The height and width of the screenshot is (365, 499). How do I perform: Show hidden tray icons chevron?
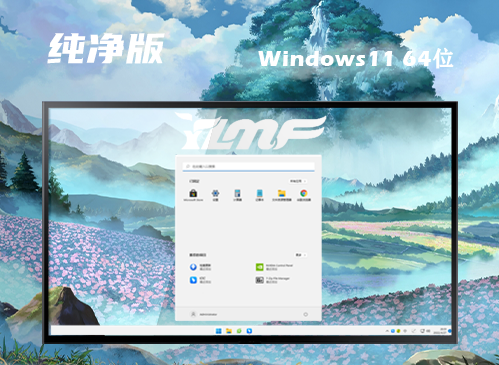(387, 331)
